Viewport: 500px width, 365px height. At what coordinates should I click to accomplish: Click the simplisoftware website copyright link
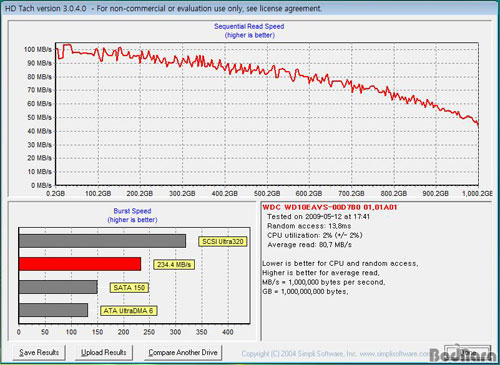point(335,354)
